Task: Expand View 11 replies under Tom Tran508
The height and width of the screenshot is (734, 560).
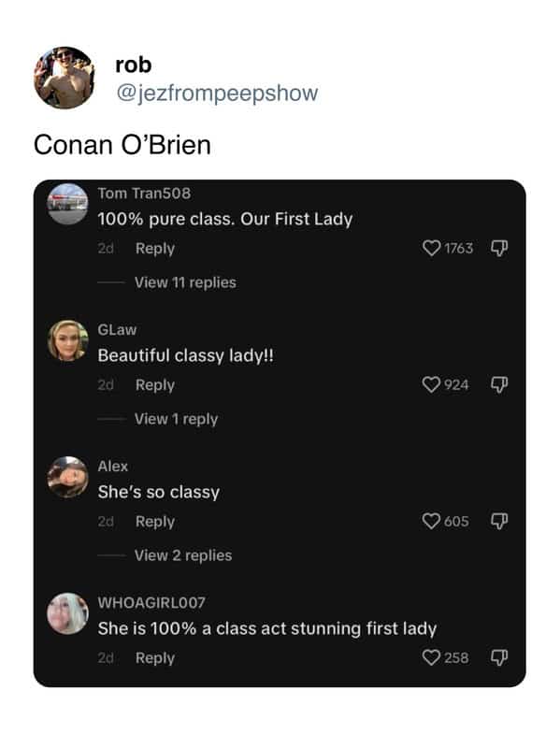Action: tap(185, 282)
